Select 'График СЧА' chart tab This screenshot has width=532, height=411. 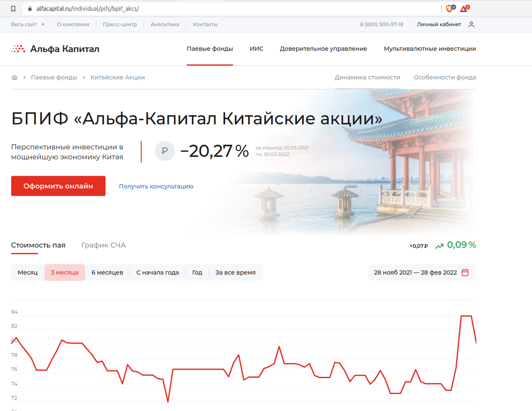[104, 245]
